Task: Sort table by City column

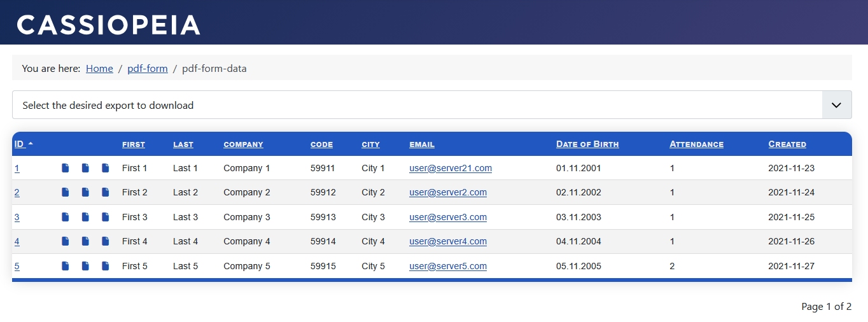Action: 370,144
